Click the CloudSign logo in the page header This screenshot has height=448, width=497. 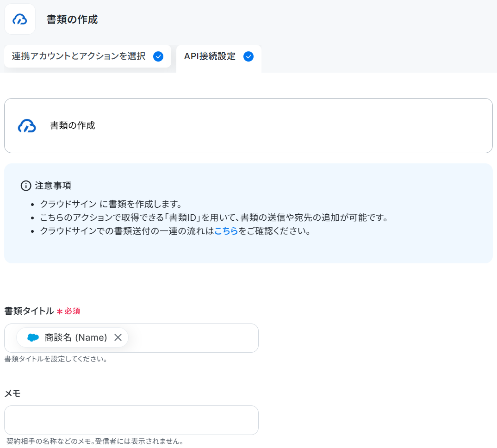[x=19, y=19]
